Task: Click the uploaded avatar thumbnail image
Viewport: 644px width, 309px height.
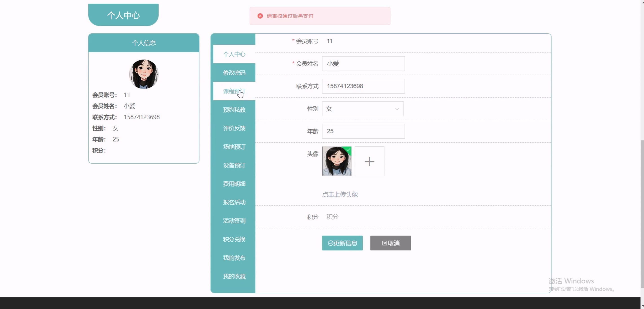Action: [x=337, y=161]
